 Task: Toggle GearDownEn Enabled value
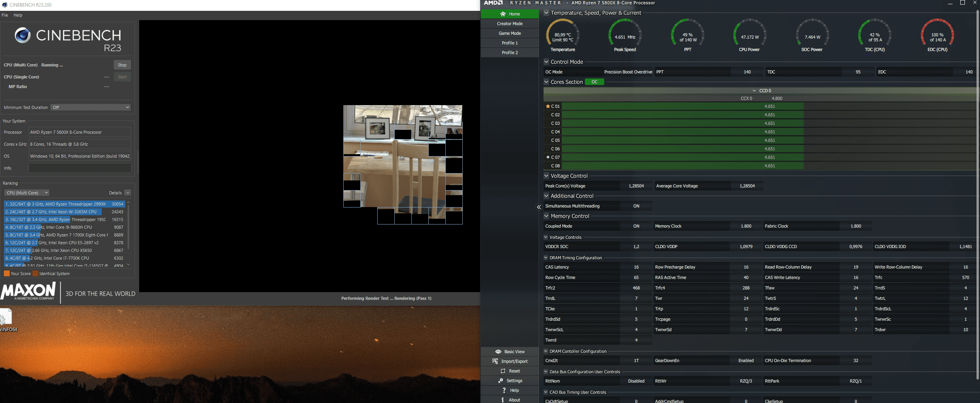click(x=746, y=361)
